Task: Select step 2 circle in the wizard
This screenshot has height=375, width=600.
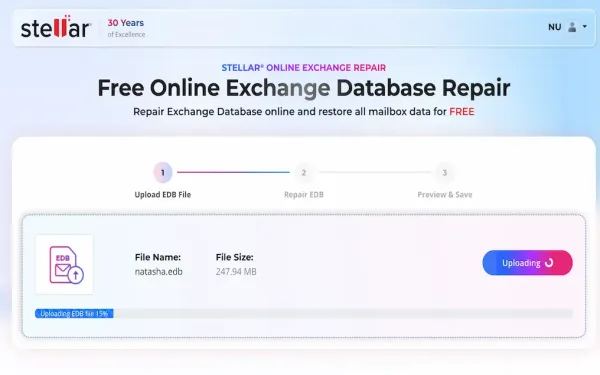Action: 304,173
